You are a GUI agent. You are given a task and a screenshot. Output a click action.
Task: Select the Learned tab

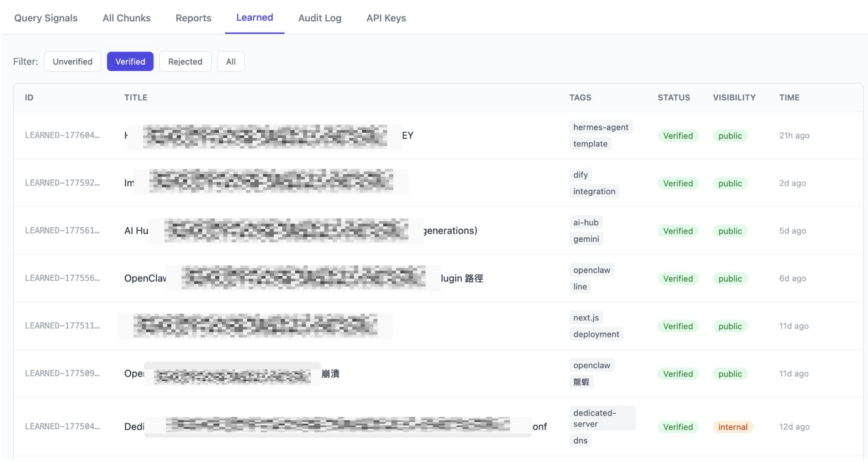254,17
